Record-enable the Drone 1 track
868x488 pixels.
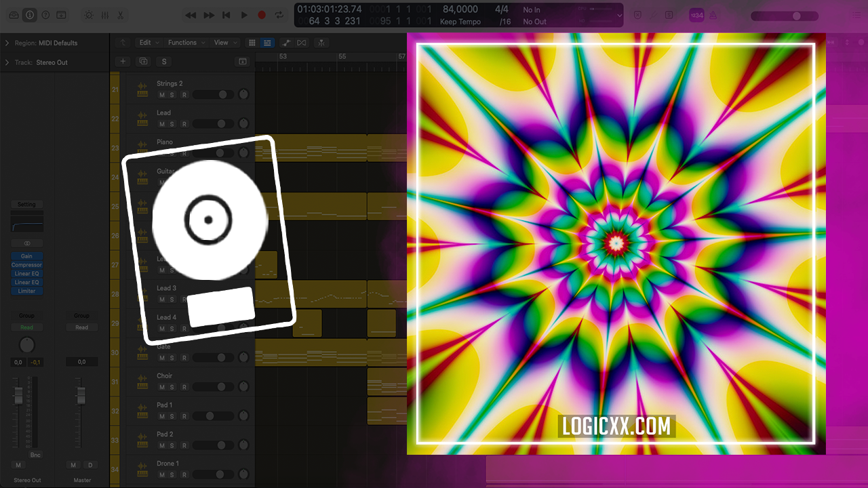pos(184,474)
